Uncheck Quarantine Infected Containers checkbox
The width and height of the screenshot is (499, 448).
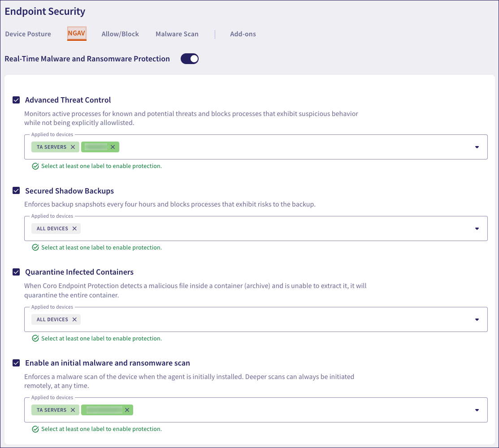click(16, 272)
